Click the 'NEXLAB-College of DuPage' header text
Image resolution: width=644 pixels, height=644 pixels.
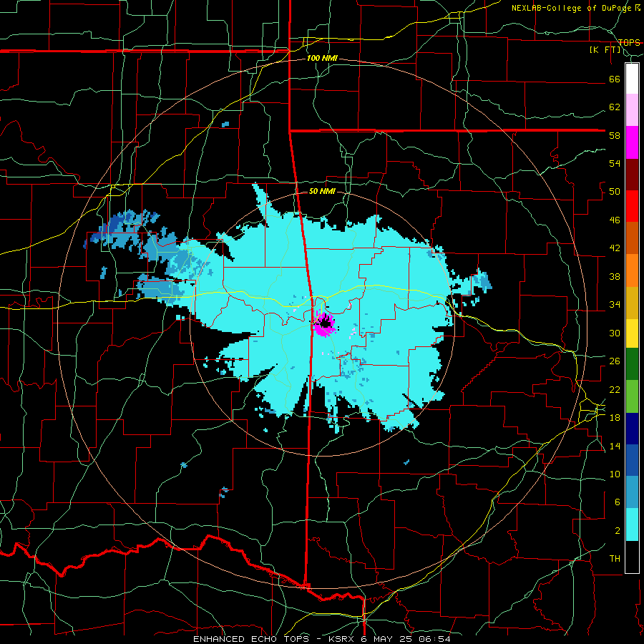tap(571, 8)
